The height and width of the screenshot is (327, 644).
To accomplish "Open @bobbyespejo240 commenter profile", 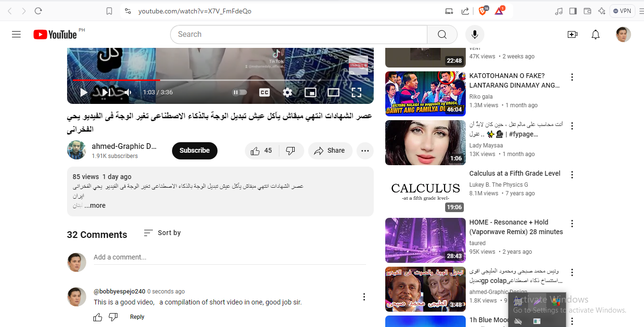I will (x=119, y=291).
